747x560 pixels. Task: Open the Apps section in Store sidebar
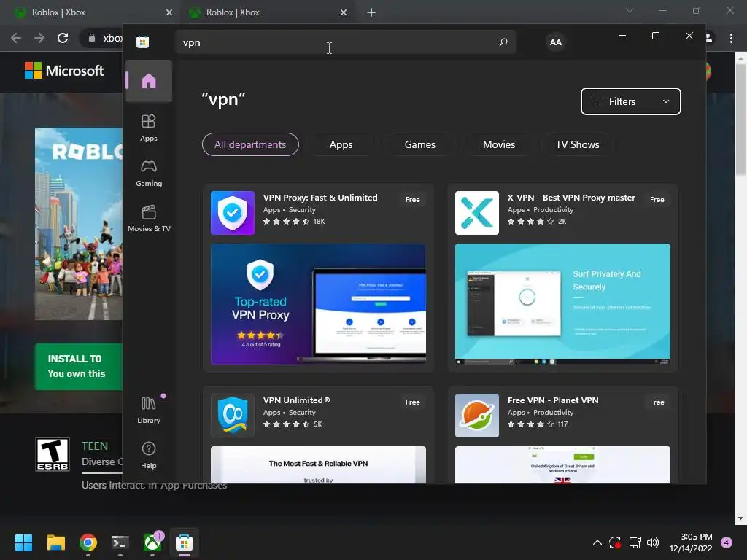(x=149, y=128)
